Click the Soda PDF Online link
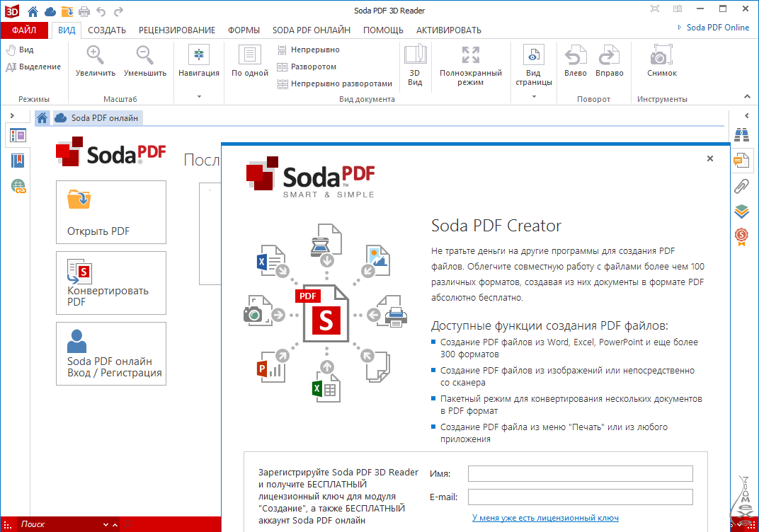759x532 pixels. point(718,28)
